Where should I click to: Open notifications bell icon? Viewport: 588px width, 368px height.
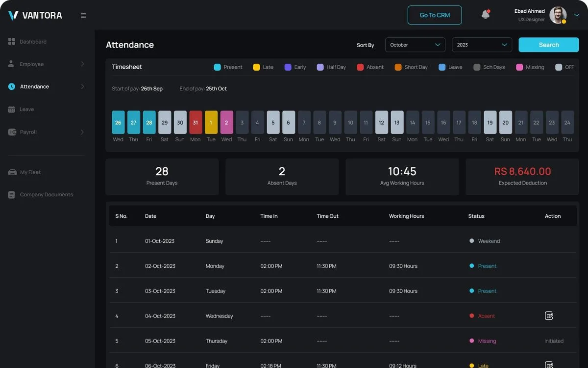[486, 15]
